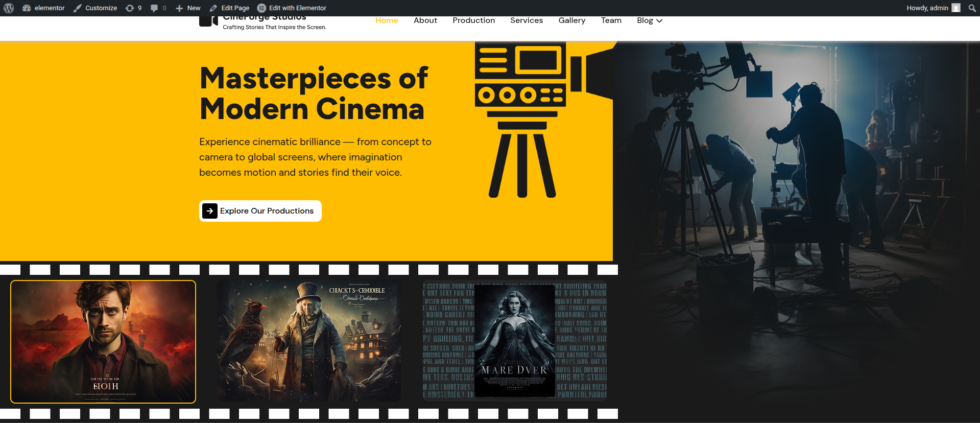Navigate to the Production page
Viewport: 980px width, 423px height.
(473, 20)
